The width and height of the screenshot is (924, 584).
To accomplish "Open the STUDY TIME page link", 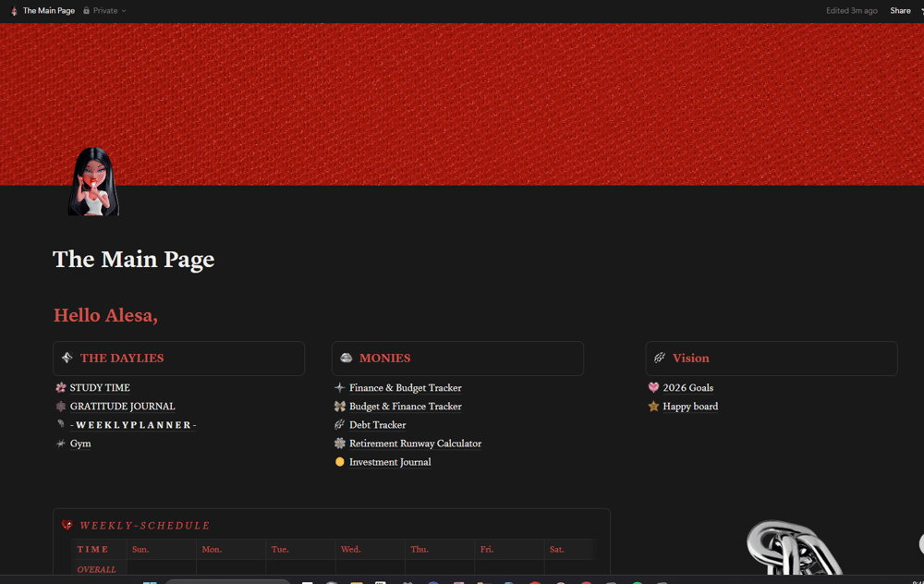I will tap(100, 388).
